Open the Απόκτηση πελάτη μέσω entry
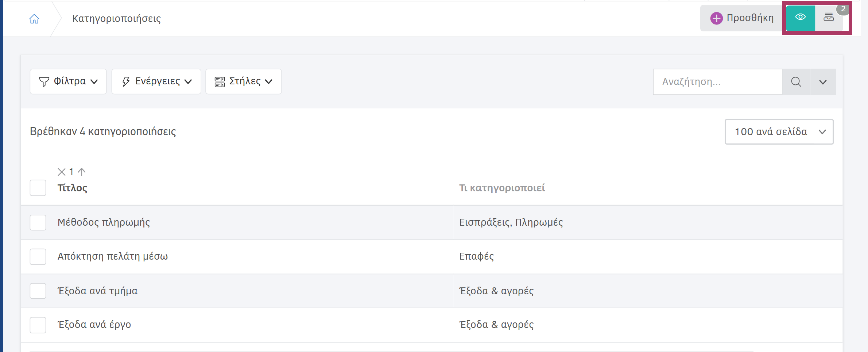This screenshot has width=868, height=352. click(113, 256)
